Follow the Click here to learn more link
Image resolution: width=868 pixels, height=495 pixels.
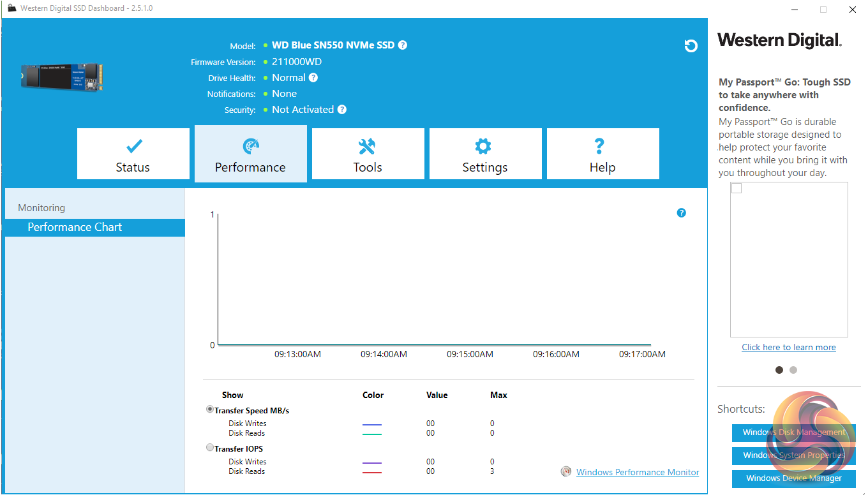[x=788, y=348]
